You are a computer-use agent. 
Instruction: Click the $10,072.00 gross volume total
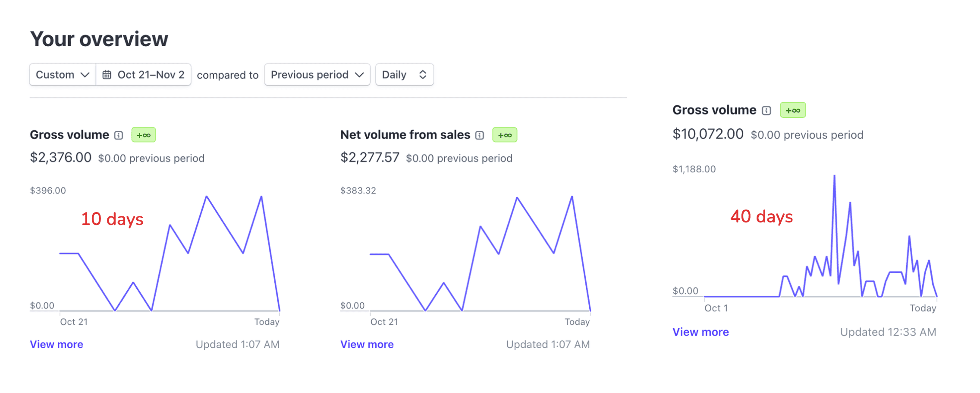click(x=708, y=134)
